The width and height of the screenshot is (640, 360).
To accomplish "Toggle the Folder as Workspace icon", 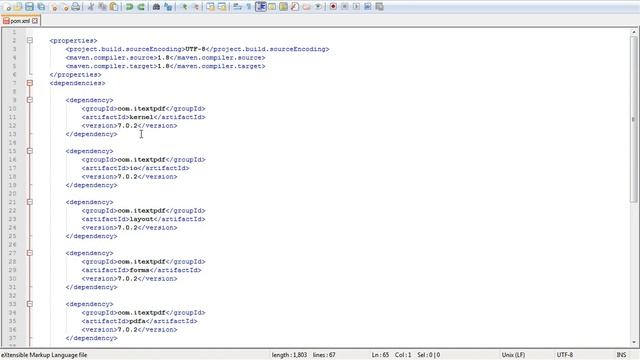I will point(307,7).
